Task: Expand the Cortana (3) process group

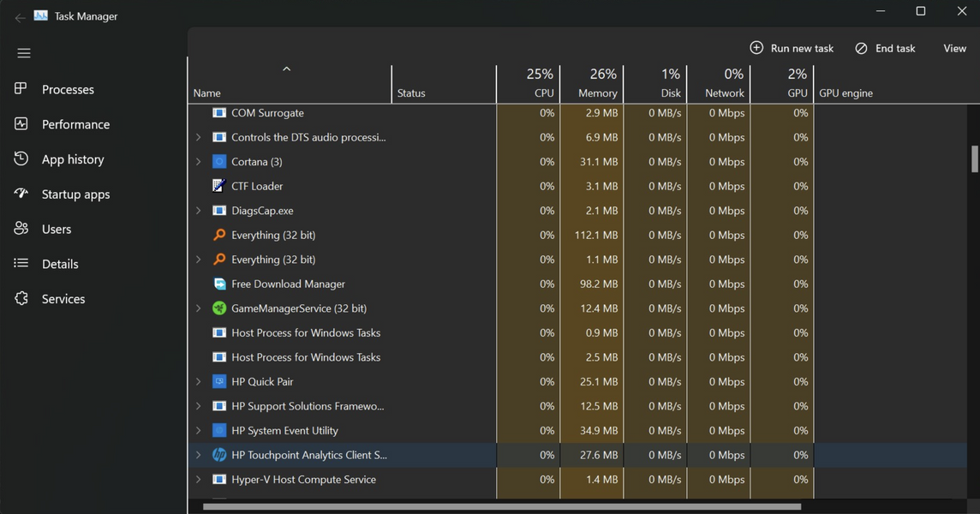Action: point(199,162)
